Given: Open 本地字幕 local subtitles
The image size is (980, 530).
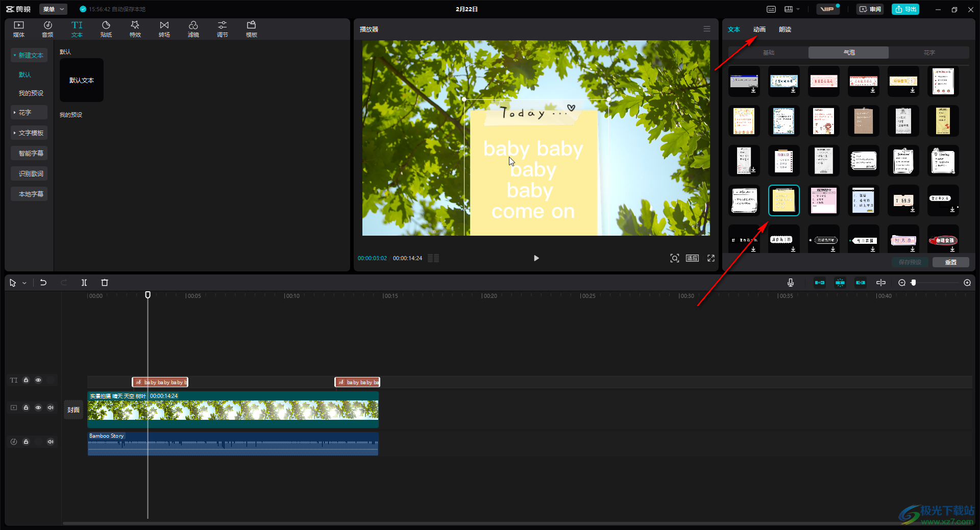Looking at the screenshot, I should tap(29, 194).
